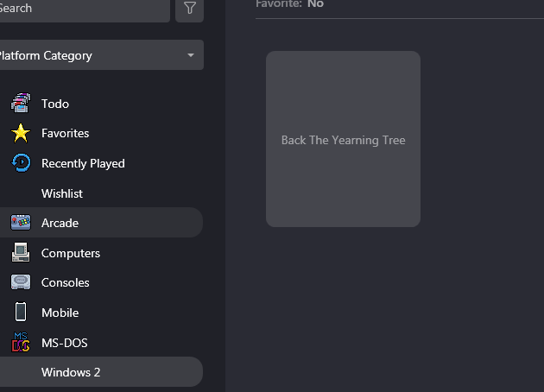The width and height of the screenshot is (544, 392).
Task: Expand the Platform Category dropdown
Action: tap(101, 54)
